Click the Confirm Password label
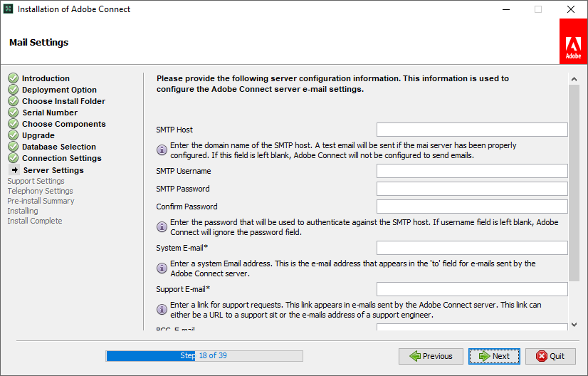The height and width of the screenshot is (376, 588). tap(187, 207)
